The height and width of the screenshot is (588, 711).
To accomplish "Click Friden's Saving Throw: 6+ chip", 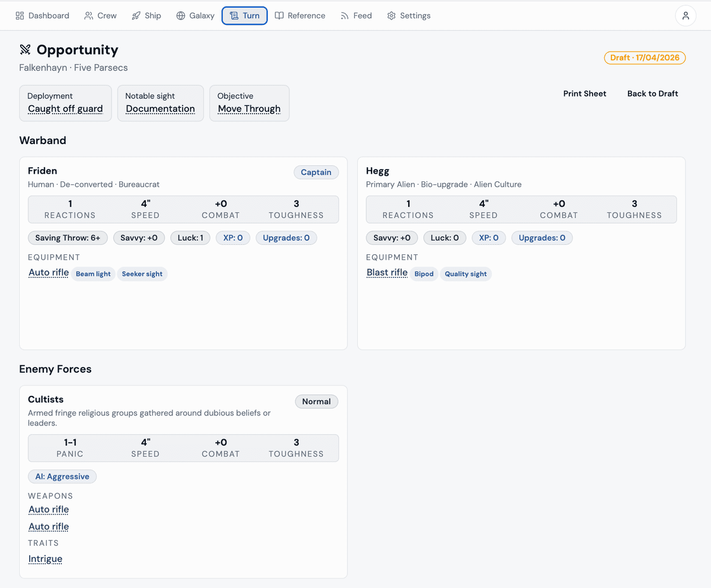I will (x=68, y=238).
